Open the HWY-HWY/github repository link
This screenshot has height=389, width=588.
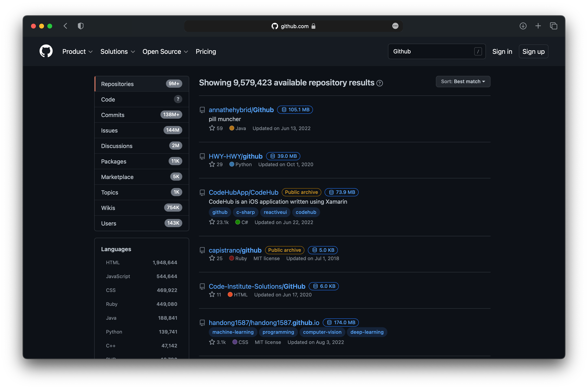coord(235,156)
